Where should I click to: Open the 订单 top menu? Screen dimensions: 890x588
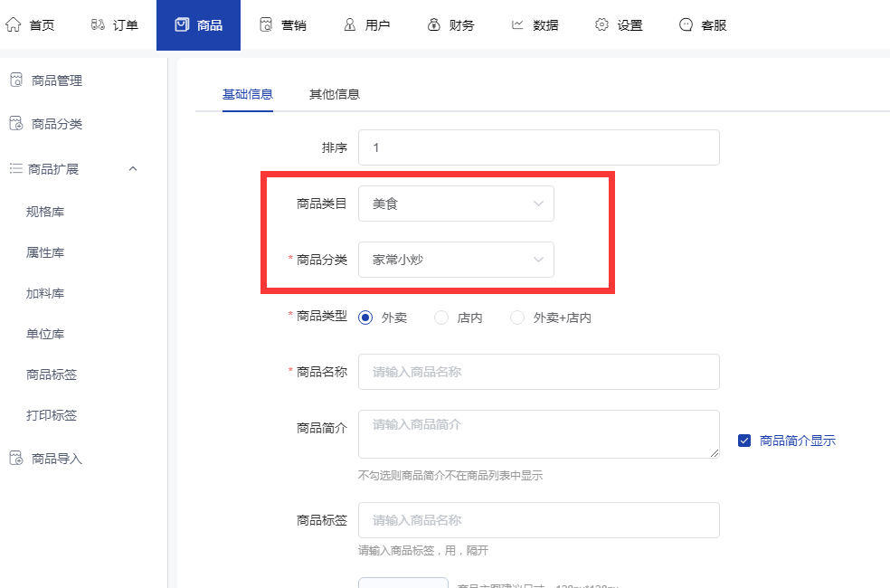coord(126,25)
